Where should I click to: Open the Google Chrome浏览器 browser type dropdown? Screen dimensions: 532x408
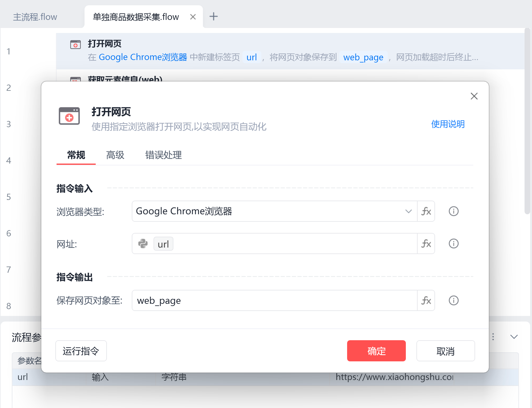408,211
